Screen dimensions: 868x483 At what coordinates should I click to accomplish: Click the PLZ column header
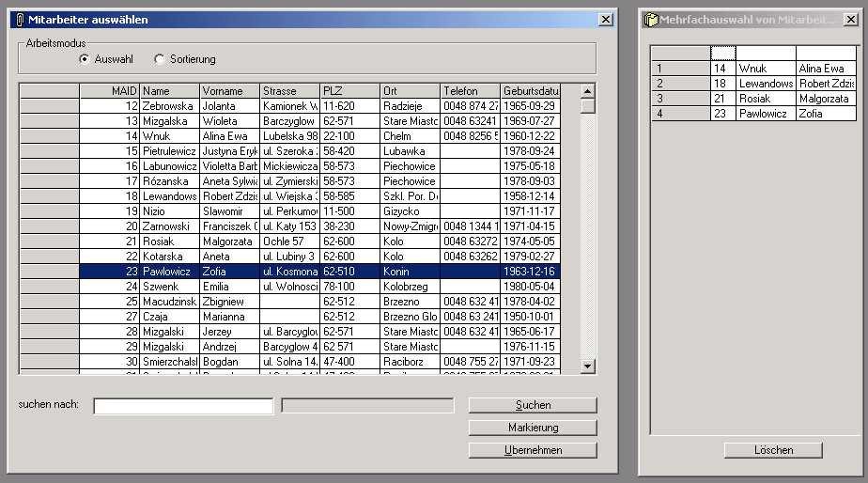pos(350,91)
